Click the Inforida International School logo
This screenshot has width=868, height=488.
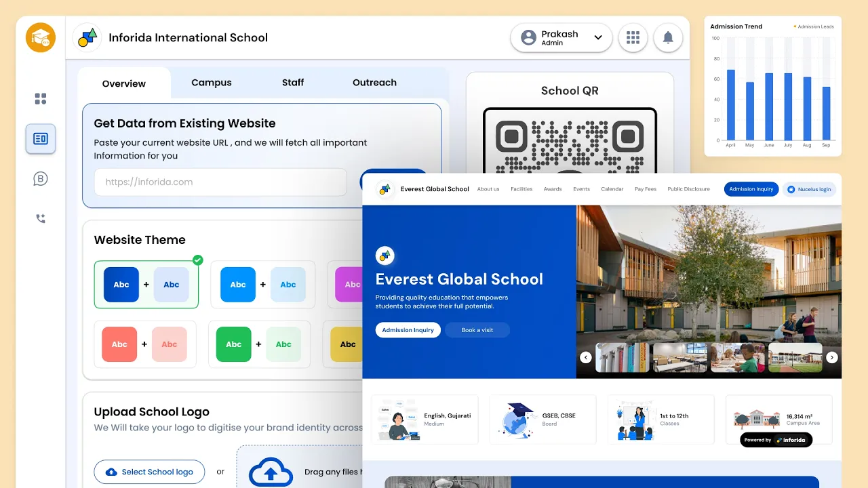[x=87, y=37]
